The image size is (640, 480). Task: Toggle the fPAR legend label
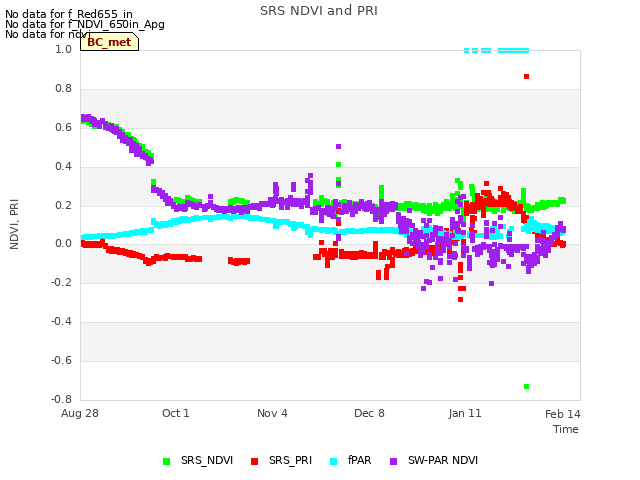click(360, 460)
